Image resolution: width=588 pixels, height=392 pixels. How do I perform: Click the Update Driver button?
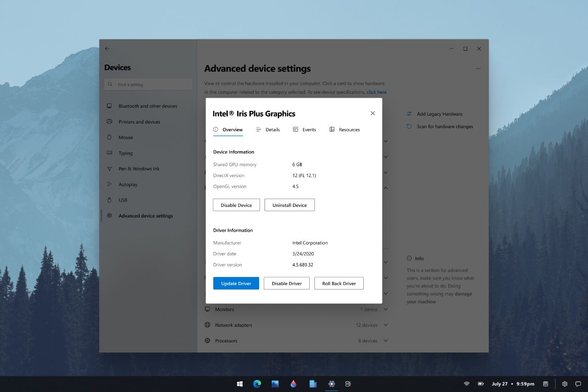236,283
